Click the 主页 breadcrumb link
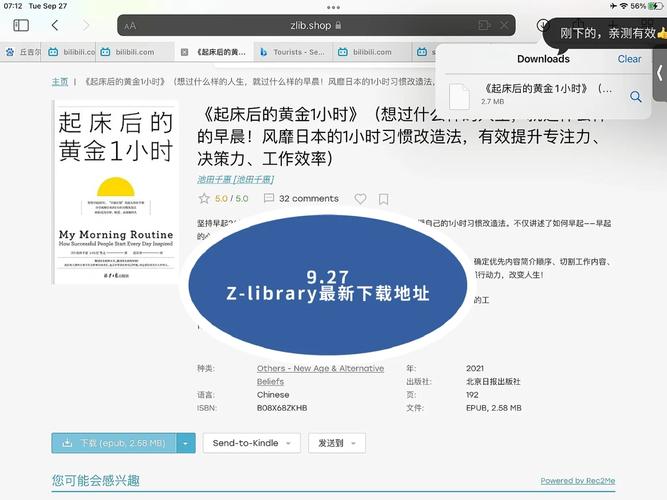667x500 pixels. 60,81
